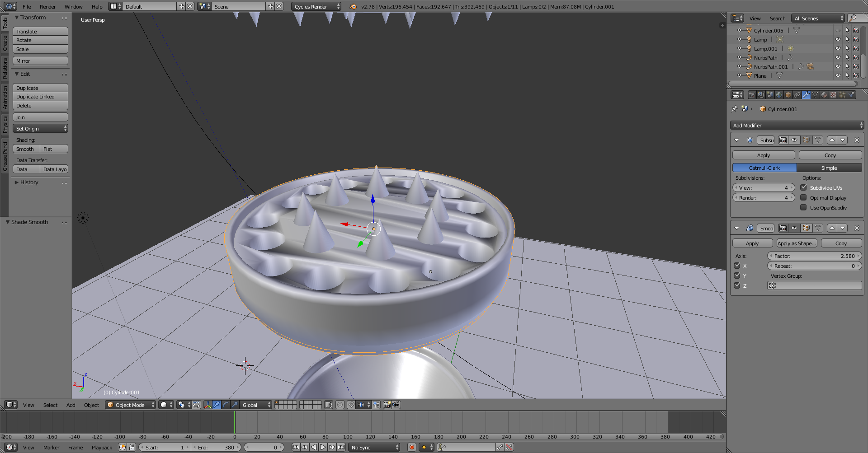Viewport: 868px width, 453px height.
Task: Click the Duplicate Linked button
Action: click(40, 96)
